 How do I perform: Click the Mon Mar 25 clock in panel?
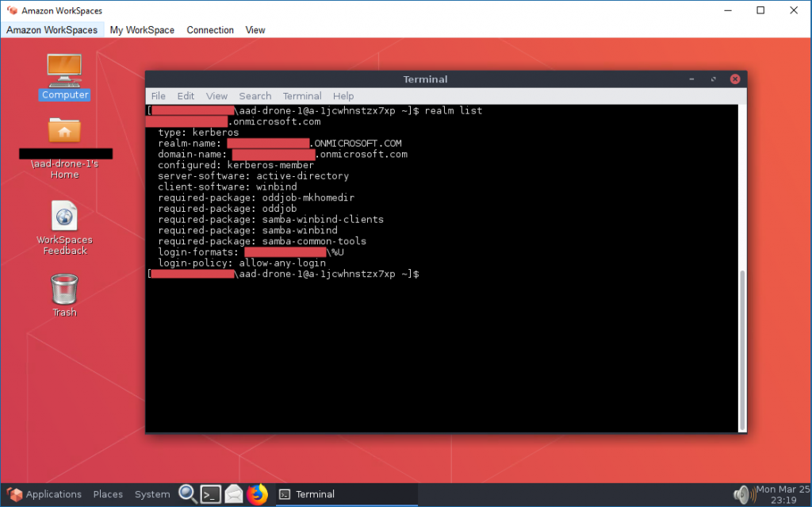(783, 494)
